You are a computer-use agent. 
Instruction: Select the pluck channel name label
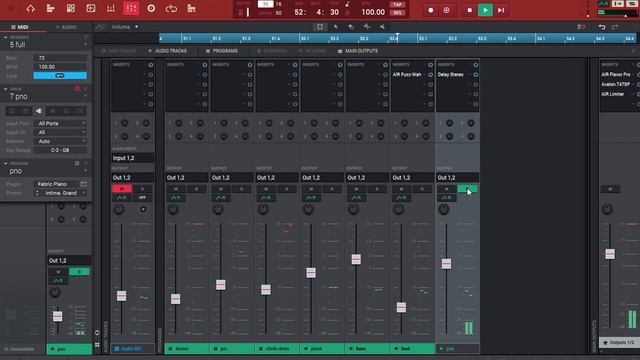click(322, 349)
